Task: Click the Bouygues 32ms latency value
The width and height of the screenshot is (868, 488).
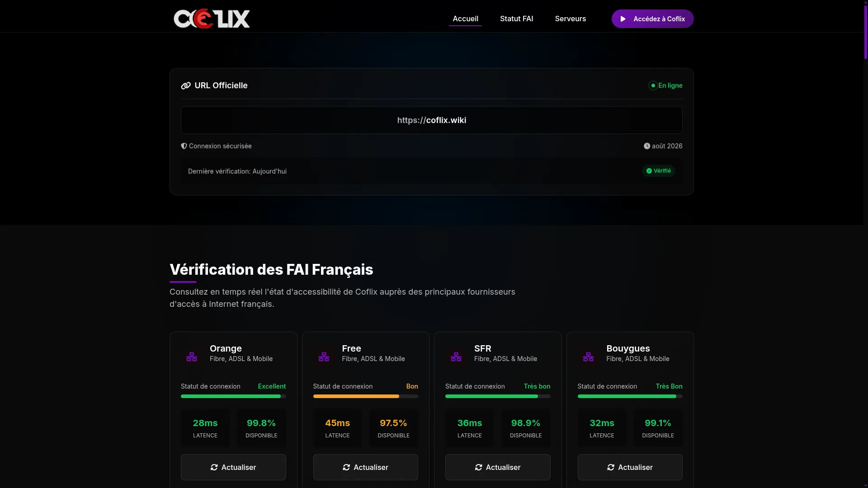Action: pos(602,423)
